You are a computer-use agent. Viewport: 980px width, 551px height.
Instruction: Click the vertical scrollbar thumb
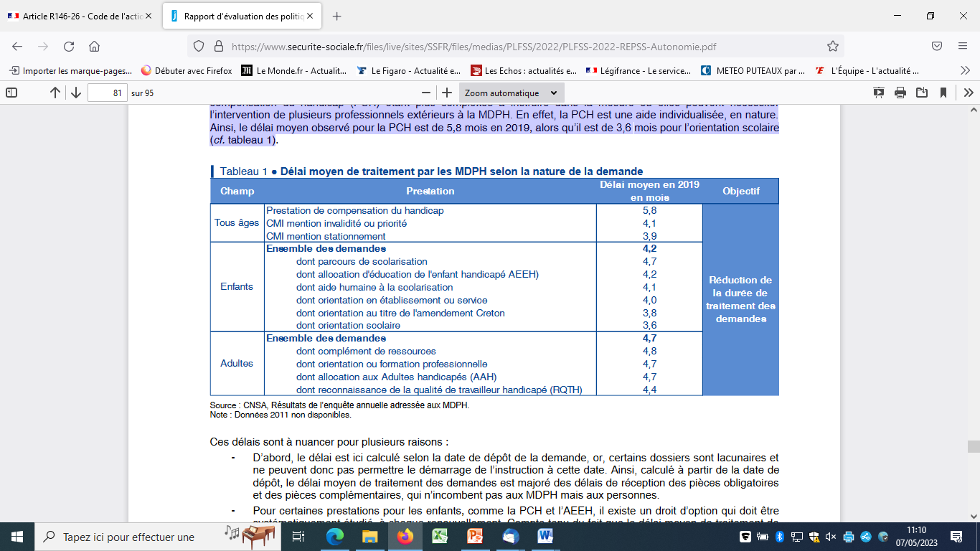pos(973,446)
